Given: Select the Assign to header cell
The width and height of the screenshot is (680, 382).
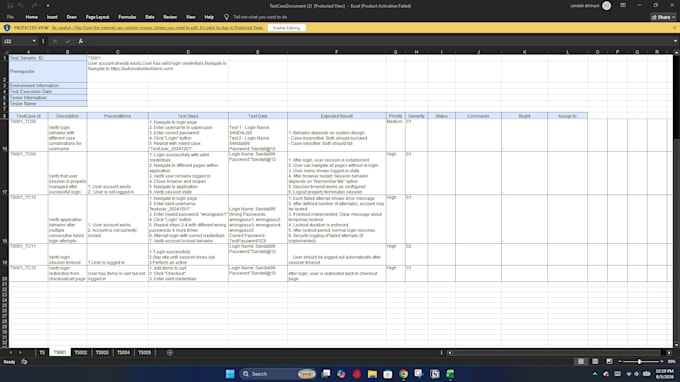Looking at the screenshot, I should (567, 116).
